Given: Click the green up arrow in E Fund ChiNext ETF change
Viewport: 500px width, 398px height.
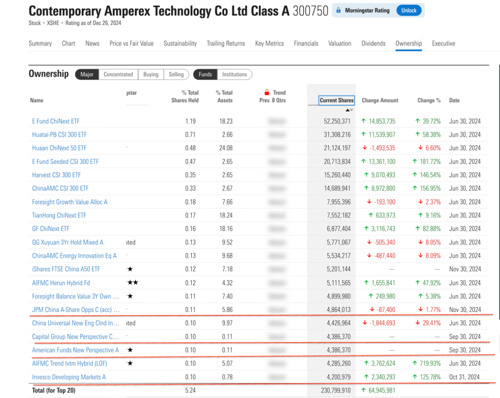Looking at the screenshot, I should (x=364, y=121).
